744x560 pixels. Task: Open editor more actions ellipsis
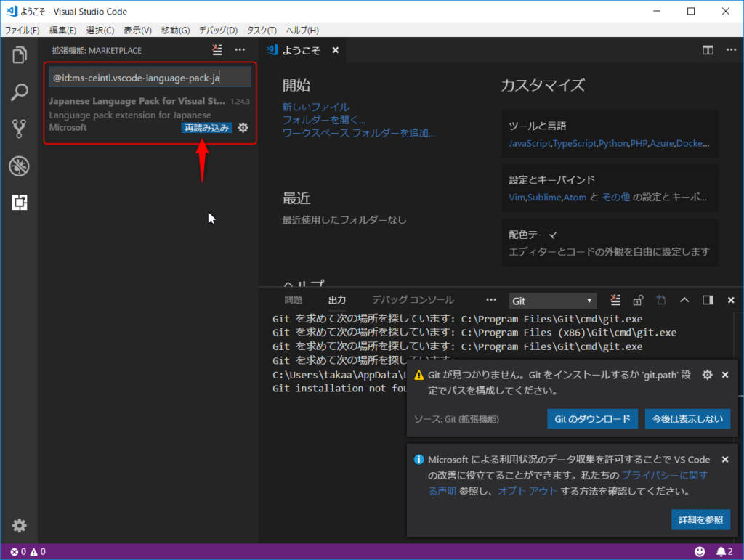click(731, 50)
